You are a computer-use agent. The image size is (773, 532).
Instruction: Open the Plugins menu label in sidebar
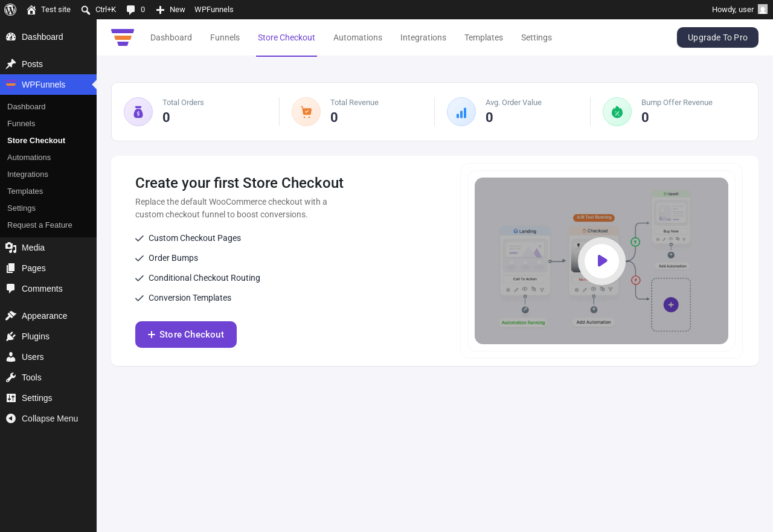point(36,336)
